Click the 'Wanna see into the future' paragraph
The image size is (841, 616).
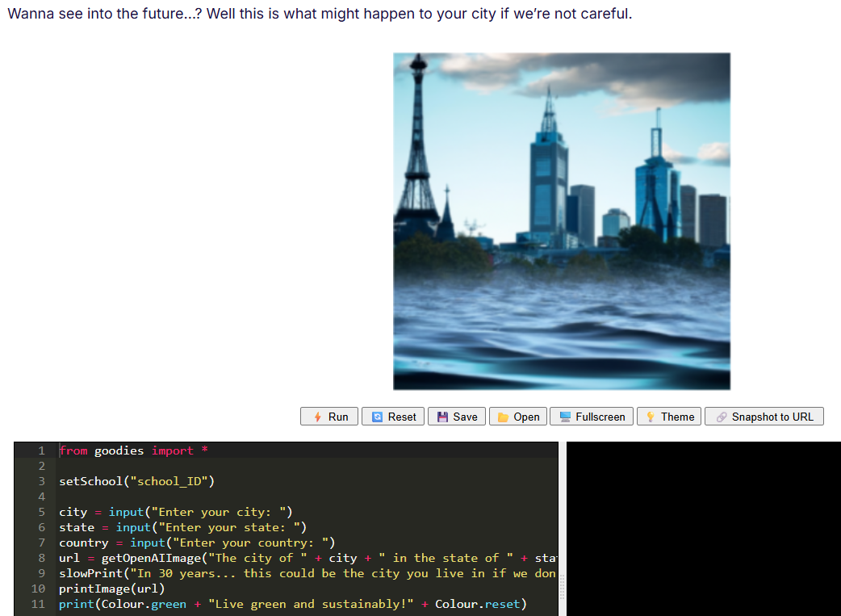320,14
